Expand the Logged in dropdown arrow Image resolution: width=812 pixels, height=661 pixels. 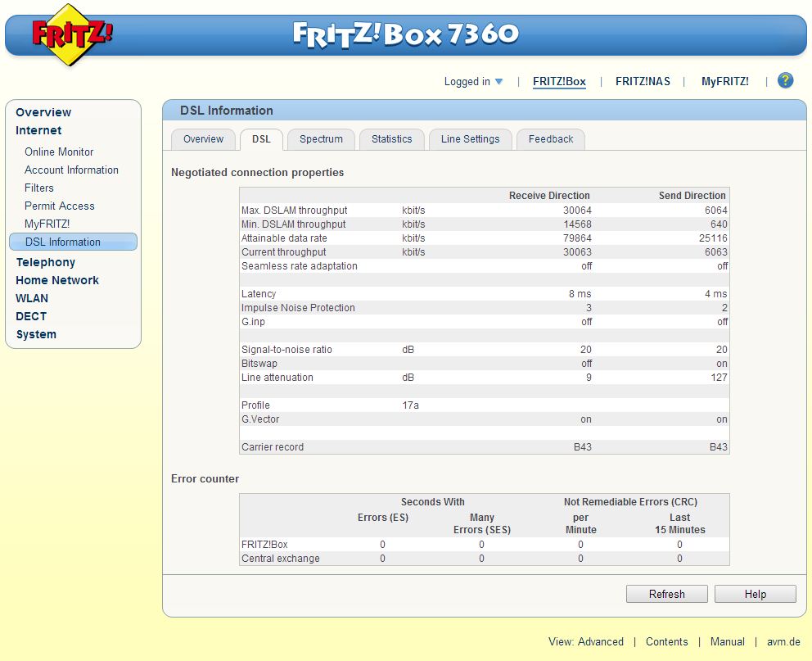coord(498,82)
